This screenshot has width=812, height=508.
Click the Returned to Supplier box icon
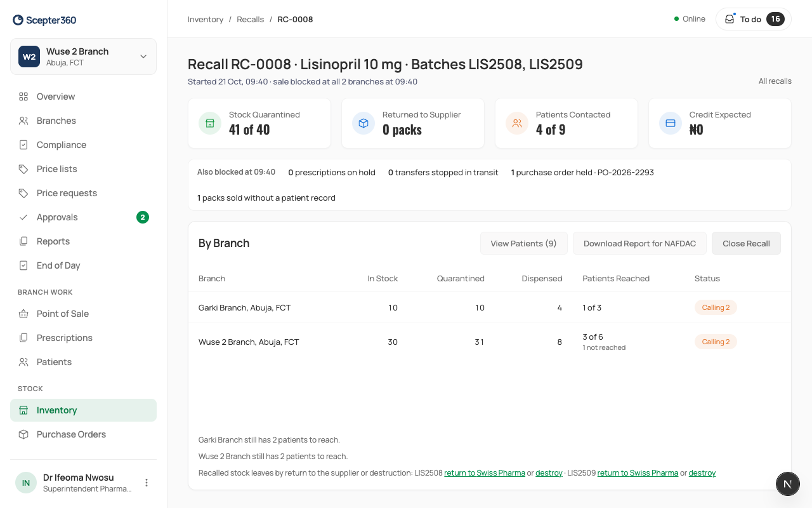point(363,123)
